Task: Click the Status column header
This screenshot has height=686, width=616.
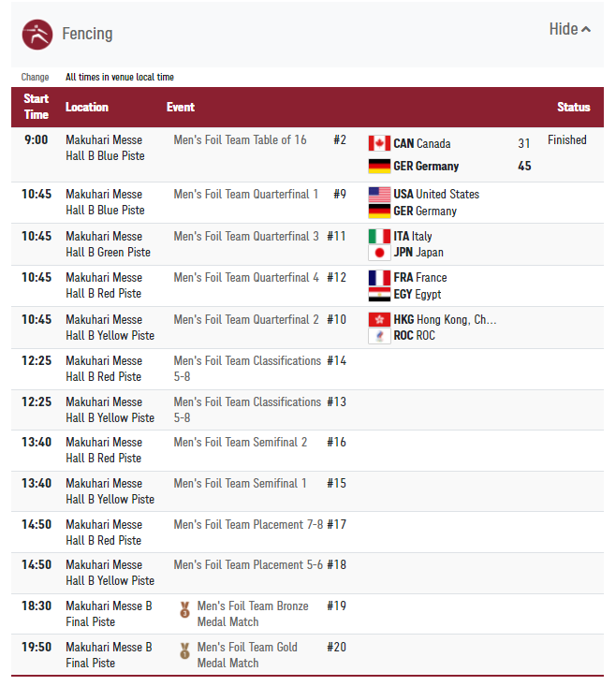Action: coord(573,108)
